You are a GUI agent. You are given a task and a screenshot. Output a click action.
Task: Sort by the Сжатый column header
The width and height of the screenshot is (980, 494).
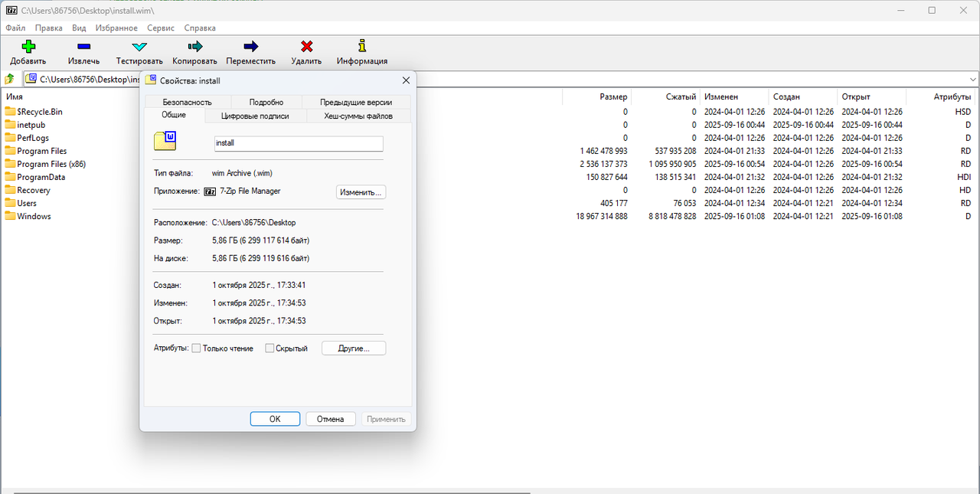[681, 97]
